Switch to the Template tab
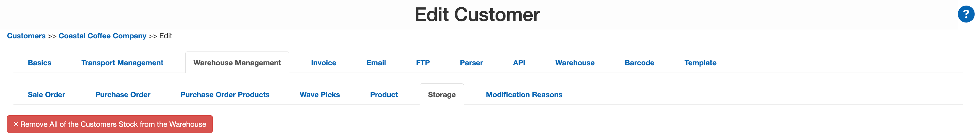The width and height of the screenshot is (980, 137). [x=700, y=63]
